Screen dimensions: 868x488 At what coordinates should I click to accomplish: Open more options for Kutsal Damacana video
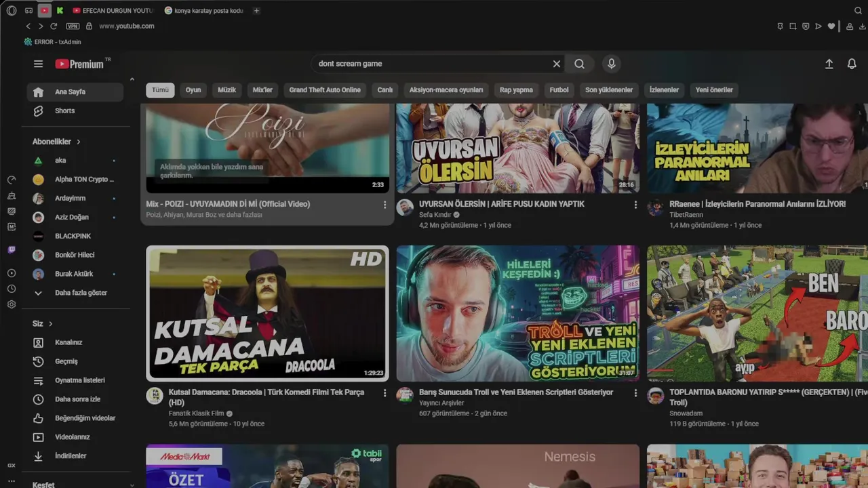(384, 393)
